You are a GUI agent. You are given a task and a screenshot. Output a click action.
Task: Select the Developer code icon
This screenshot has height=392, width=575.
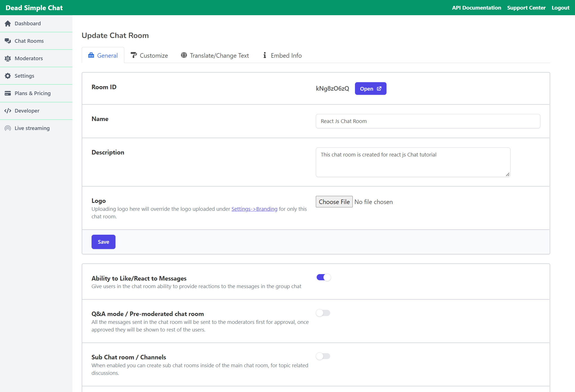click(x=8, y=111)
